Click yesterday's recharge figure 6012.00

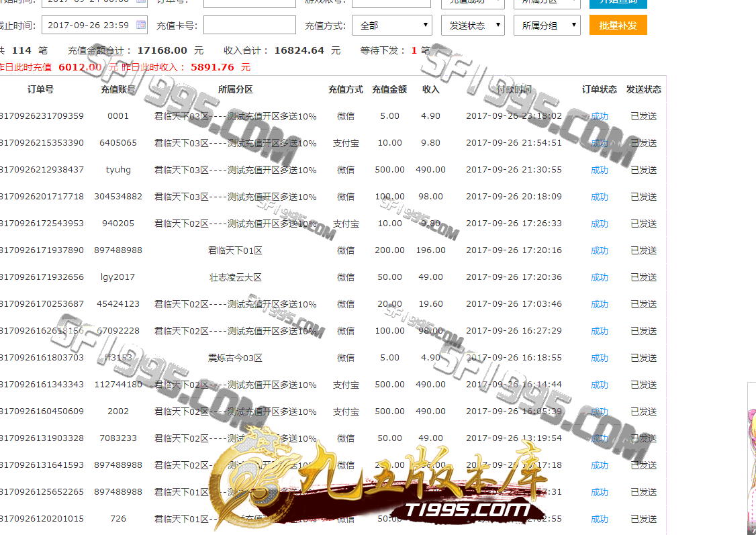(x=80, y=68)
